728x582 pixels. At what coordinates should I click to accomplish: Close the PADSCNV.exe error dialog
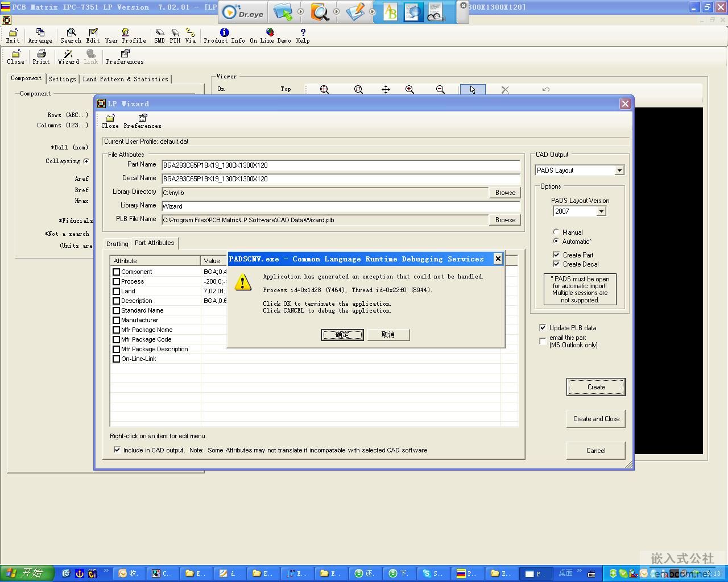(498, 259)
